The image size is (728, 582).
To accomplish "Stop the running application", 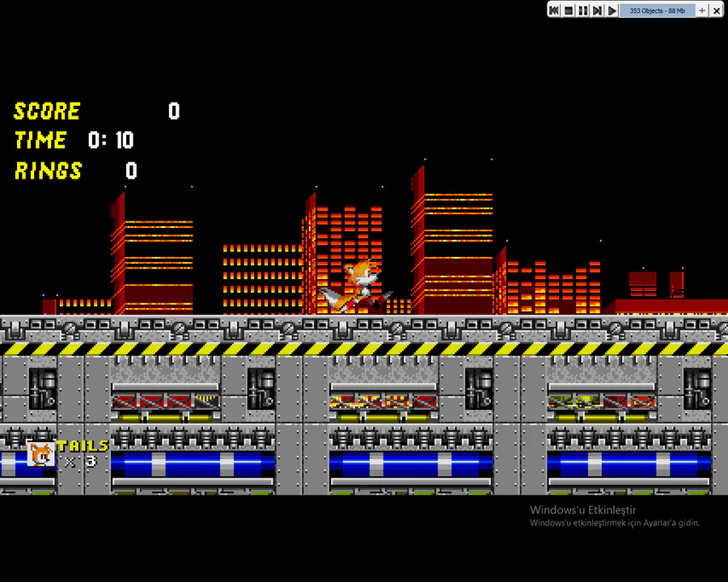I will coord(569,11).
